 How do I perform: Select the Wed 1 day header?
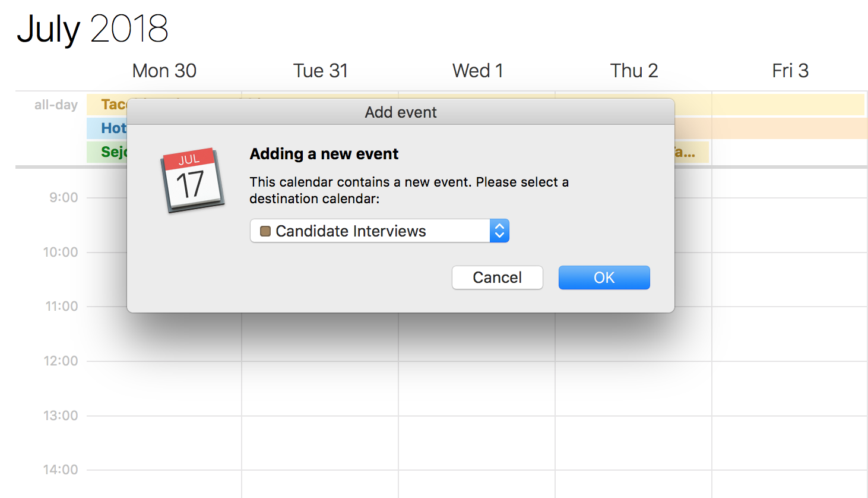[477, 71]
